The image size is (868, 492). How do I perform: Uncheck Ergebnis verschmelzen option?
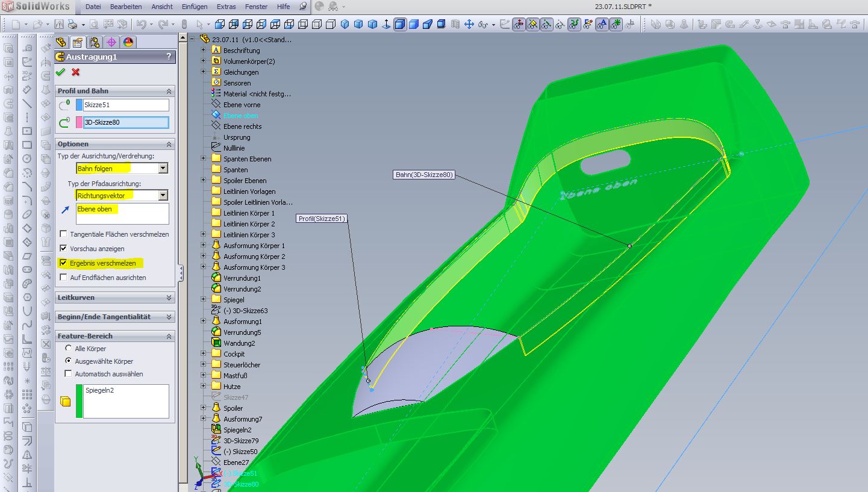(x=63, y=263)
